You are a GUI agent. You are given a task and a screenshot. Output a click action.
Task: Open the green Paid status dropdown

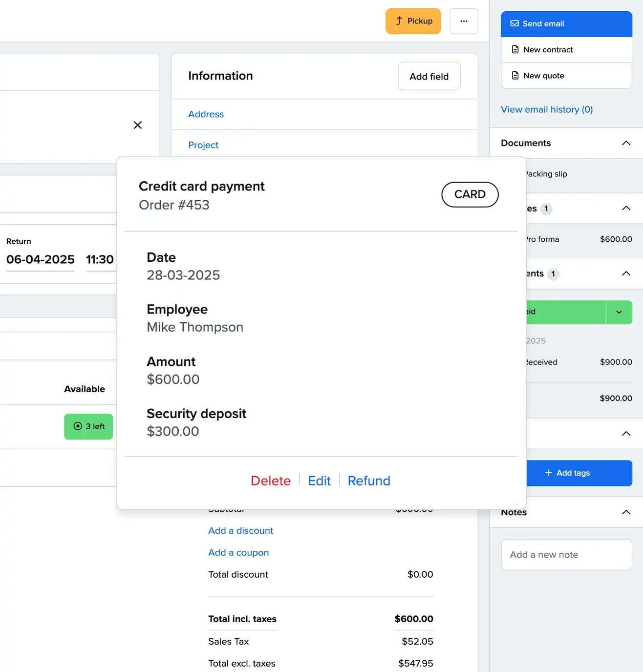pyautogui.click(x=619, y=312)
